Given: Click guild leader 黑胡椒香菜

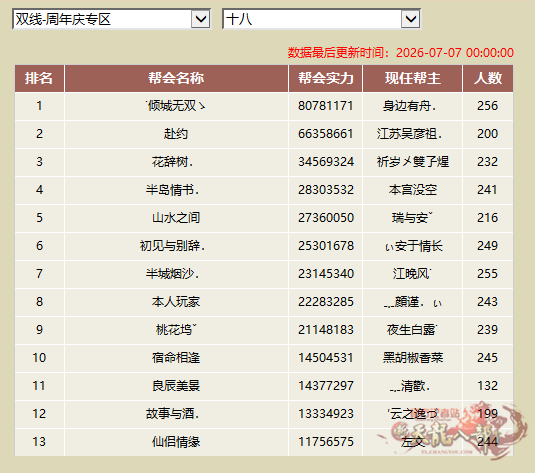Looking at the screenshot, I should coord(413,358).
